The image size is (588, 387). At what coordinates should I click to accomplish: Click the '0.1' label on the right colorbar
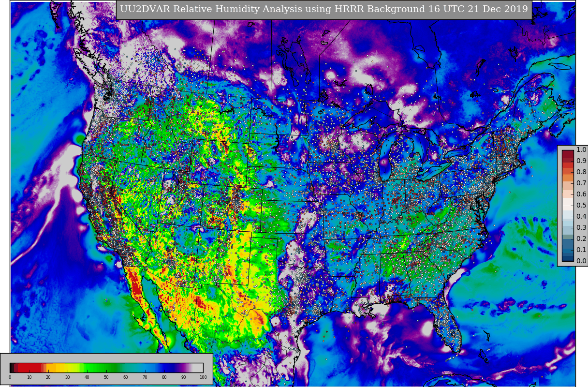point(581,250)
